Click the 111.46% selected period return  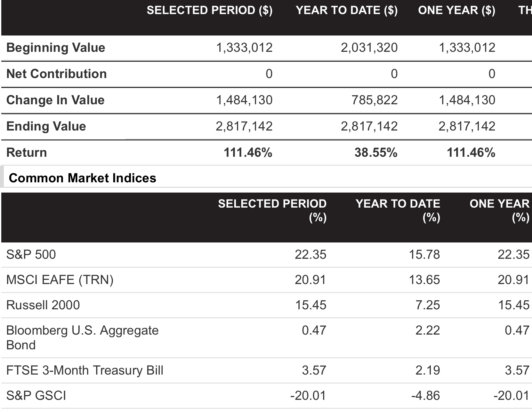[248, 153]
